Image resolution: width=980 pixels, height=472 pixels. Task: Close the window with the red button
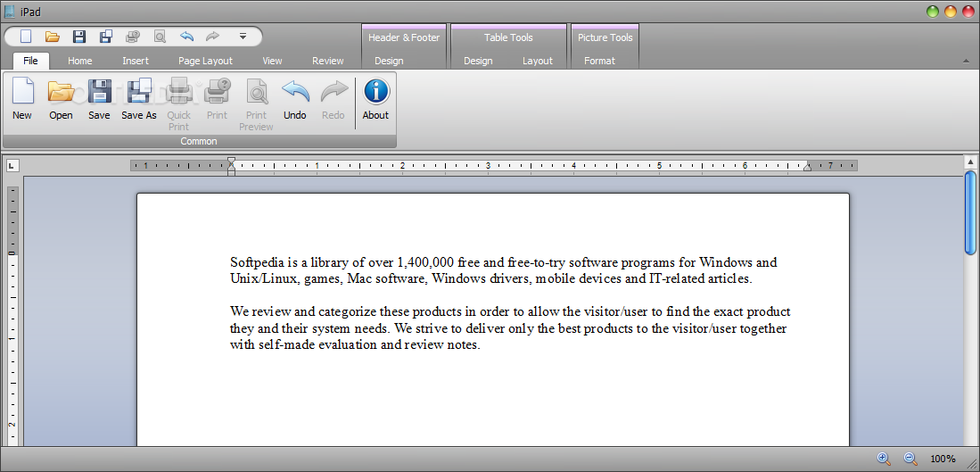[968, 12]
